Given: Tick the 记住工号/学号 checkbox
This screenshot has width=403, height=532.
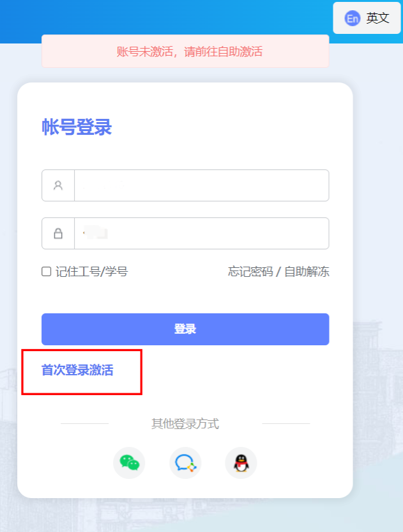Looking at the screenshot, I should [46, 271].
